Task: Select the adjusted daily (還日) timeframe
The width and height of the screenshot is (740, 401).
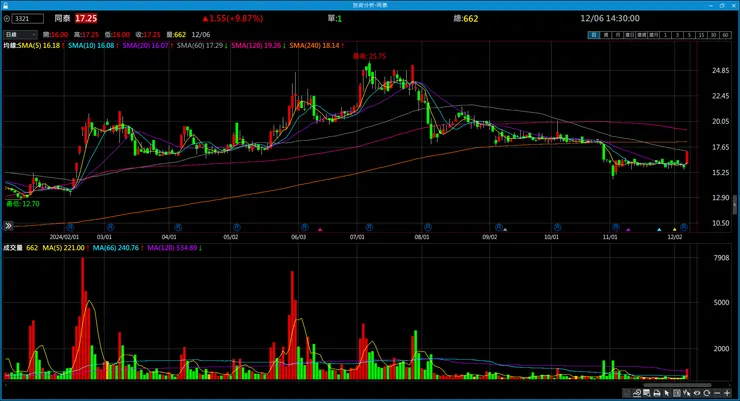Action: coord(630,35)
